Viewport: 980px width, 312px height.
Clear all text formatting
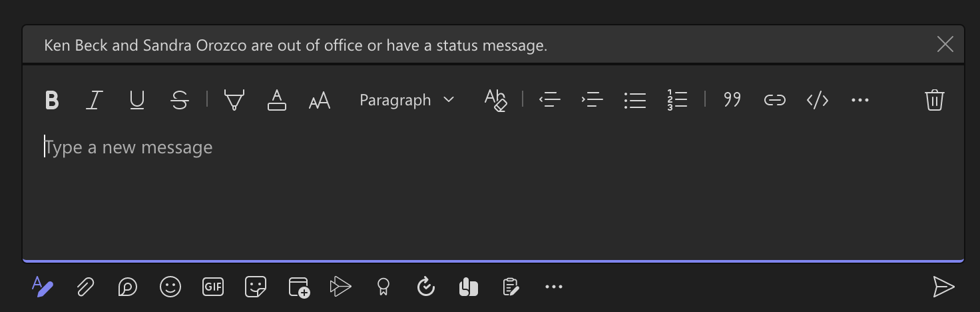click(x=495, y=101)
